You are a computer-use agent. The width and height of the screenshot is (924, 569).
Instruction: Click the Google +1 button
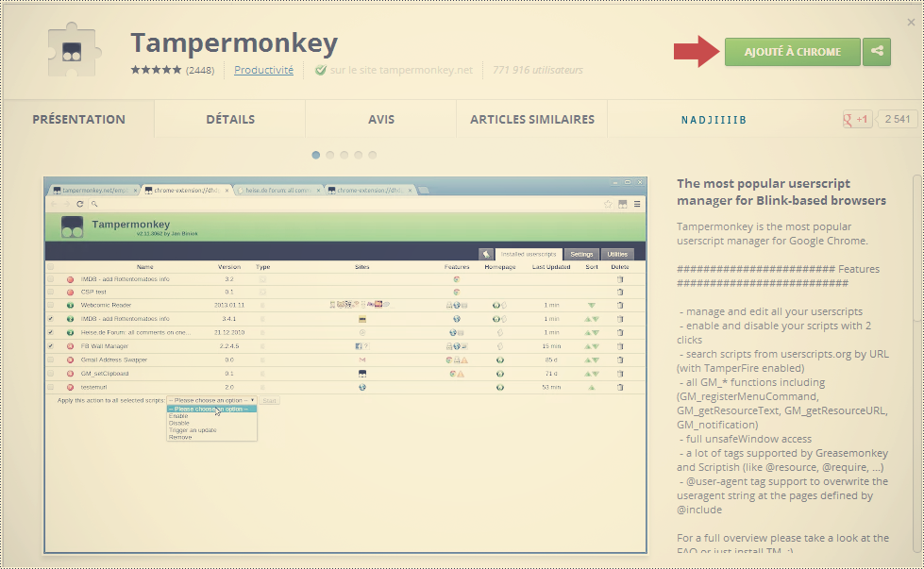pyautogui.click(x=857, y=119)
